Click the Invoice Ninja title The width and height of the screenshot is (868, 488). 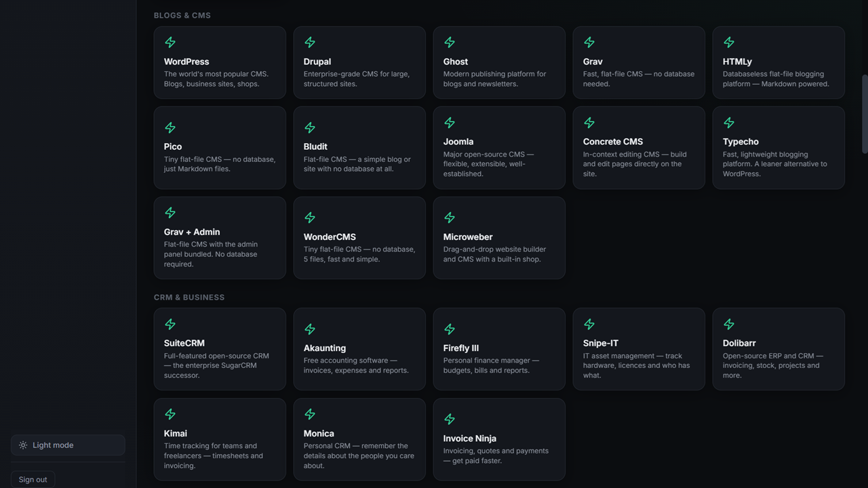[470, 438]
